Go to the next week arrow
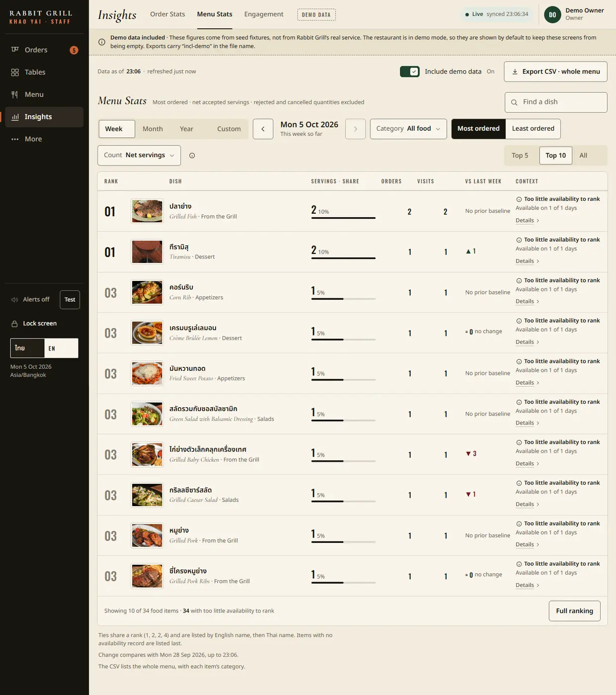The image size is (616, 695). click(355, 129)
